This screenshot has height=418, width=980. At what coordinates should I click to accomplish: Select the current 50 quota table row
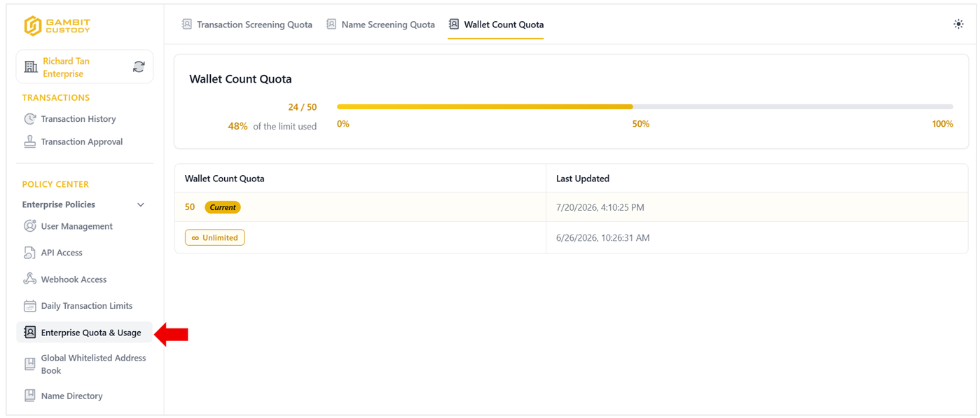click(x=571, y=207)
